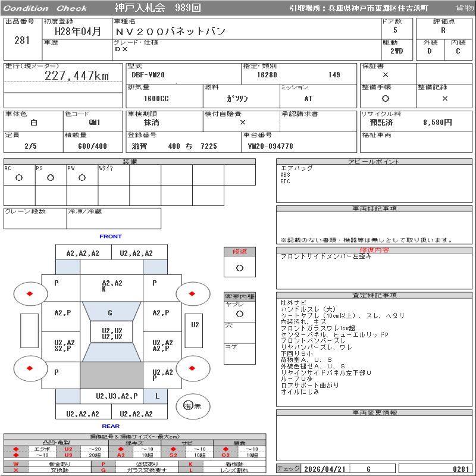Click the body color 白

pos(34,123)
